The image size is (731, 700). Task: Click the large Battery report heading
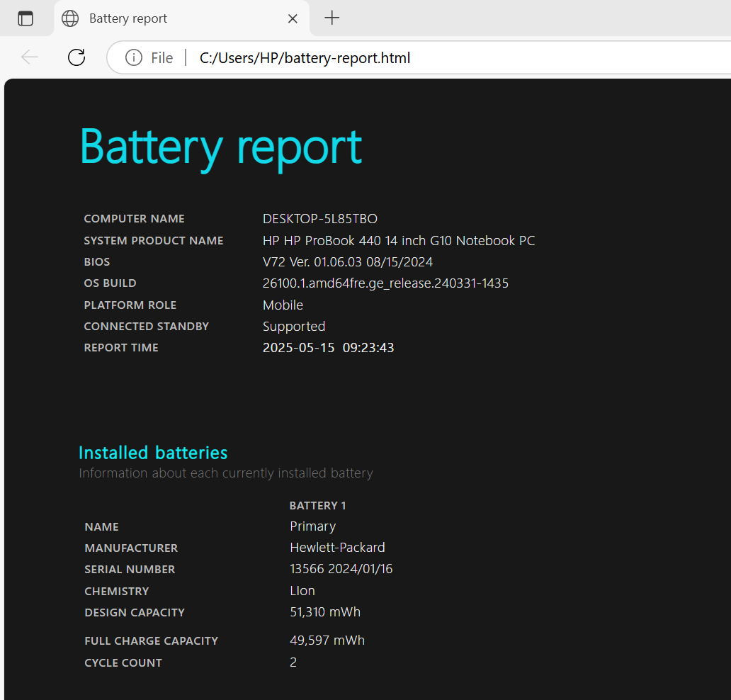click(x=220, y=147)
